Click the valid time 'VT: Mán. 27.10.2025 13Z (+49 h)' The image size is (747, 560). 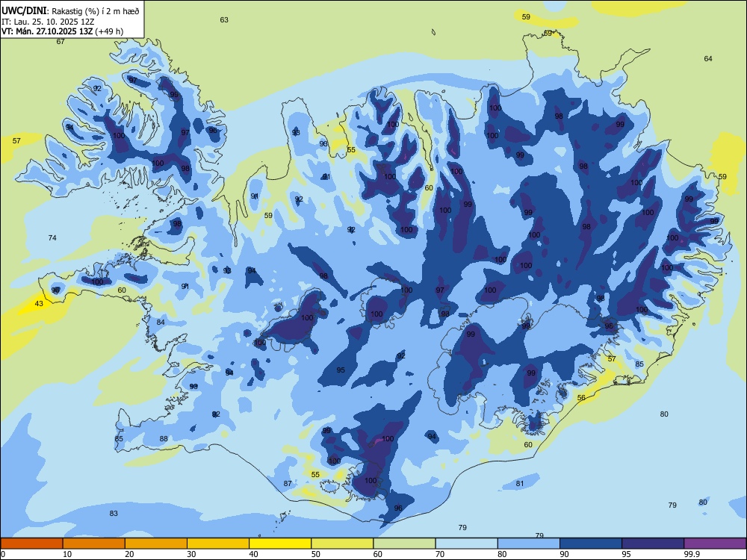pyautogui.click(x=63, y=31)
